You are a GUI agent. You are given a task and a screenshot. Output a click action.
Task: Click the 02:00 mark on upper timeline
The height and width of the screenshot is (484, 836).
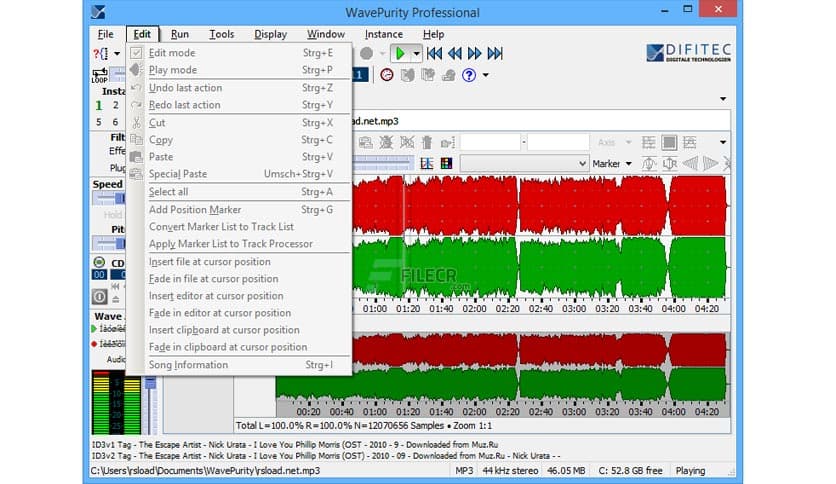[x=474, y=309]
